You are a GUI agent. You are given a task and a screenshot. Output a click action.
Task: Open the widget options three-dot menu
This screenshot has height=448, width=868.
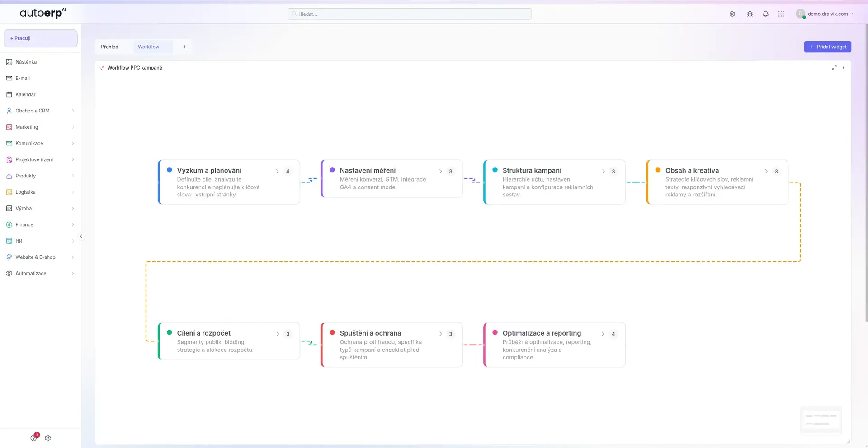(843, 68)
